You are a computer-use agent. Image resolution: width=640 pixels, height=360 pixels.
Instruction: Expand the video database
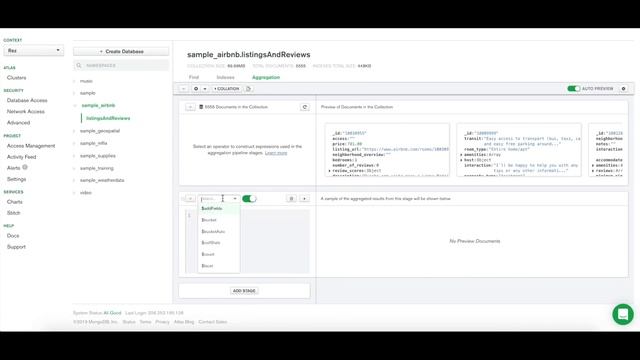point(74,193)
